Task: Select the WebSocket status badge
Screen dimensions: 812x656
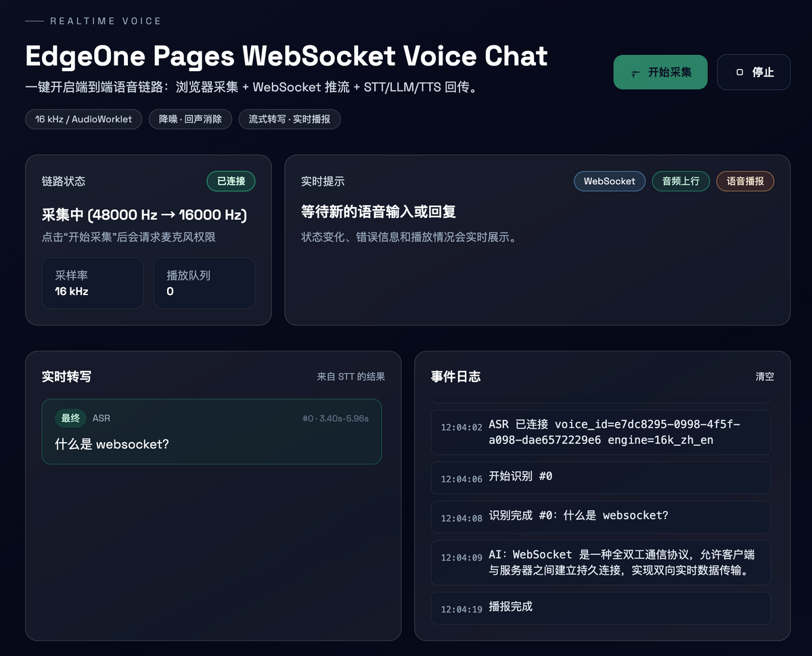Action: pos(609,181)
